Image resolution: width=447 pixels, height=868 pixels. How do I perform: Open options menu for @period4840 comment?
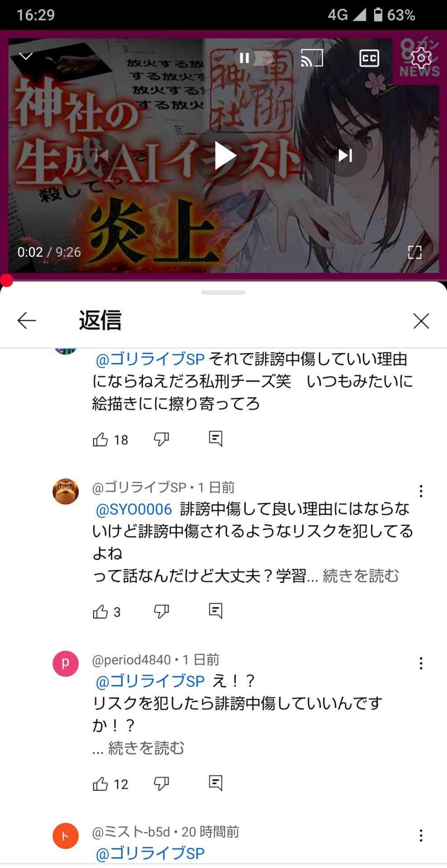pos(421,663)
